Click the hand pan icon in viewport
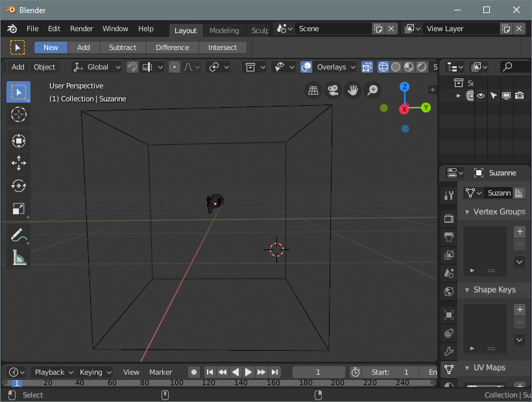This screenshot has width=532, height=402. (353, 90)
